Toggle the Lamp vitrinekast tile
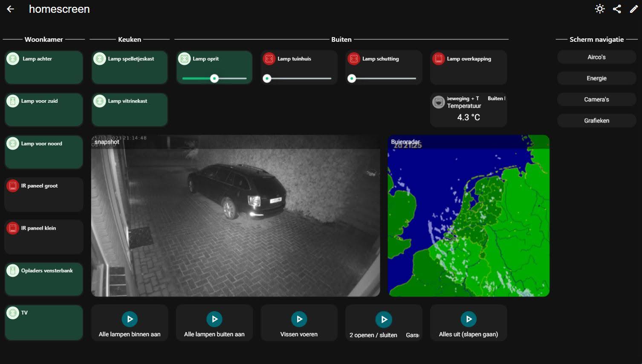The width and height of the screenshot is (642, 364). pos(130,110)
